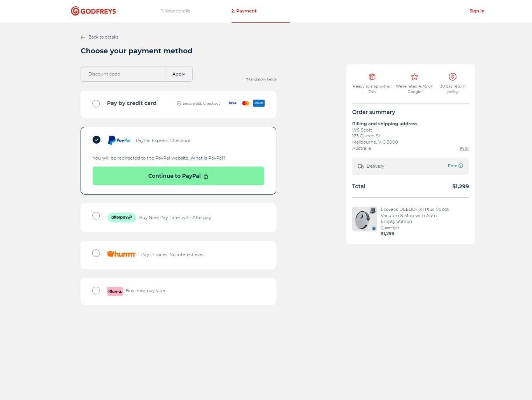Click the Mastercard icon
532x400 pixels.
pyautogui.click(x=246, y=103)
